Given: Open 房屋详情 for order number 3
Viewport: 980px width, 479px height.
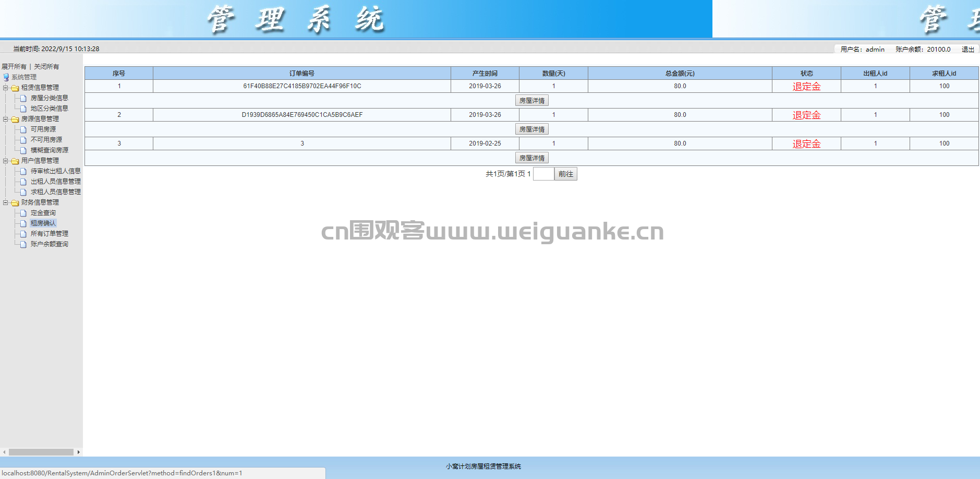Looking at the screenshot, I should point(531,158).
